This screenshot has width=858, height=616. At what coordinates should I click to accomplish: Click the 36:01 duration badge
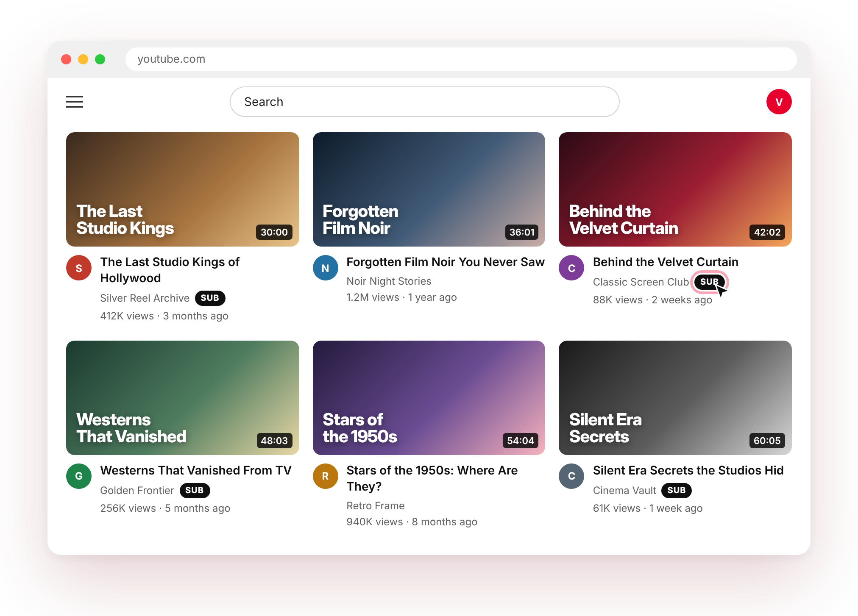click(522, 232)
